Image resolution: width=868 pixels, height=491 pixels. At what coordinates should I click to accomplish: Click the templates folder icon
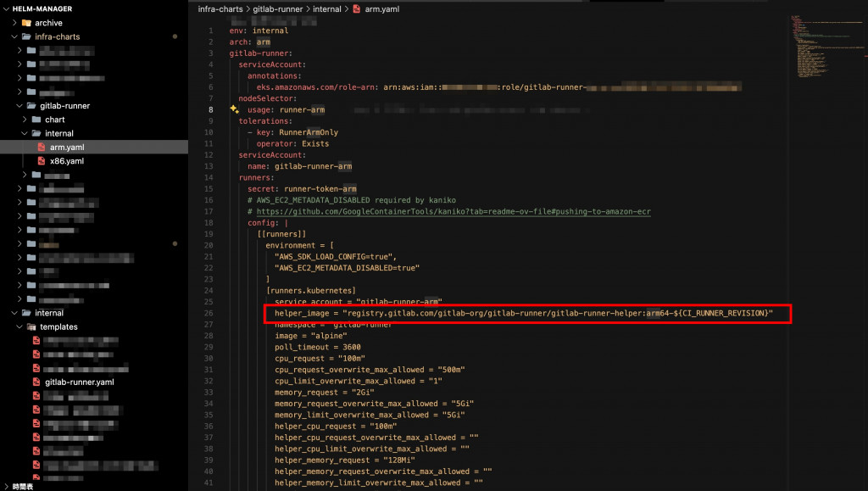[x=31, y=326]
